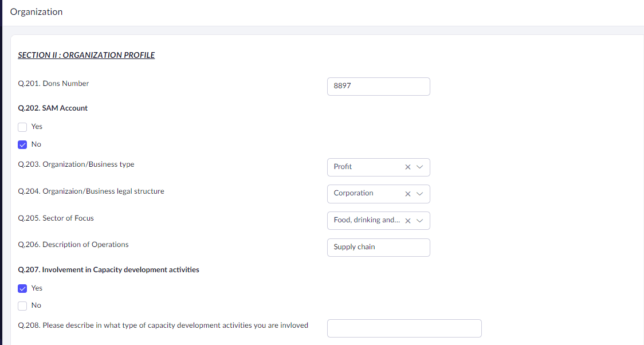Focus the capacity development activities text box

tap(404, 328)
